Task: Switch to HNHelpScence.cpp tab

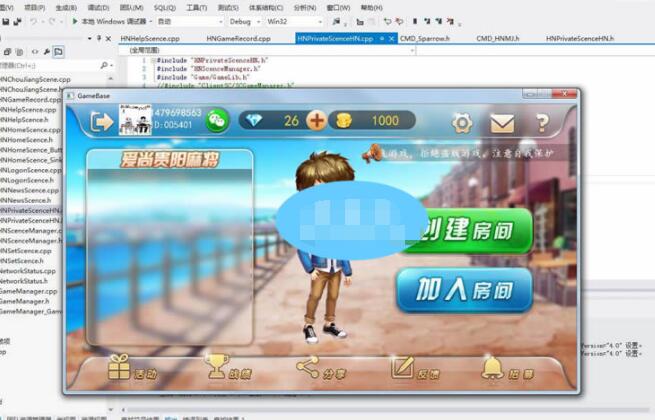Action: click(150, 38)
